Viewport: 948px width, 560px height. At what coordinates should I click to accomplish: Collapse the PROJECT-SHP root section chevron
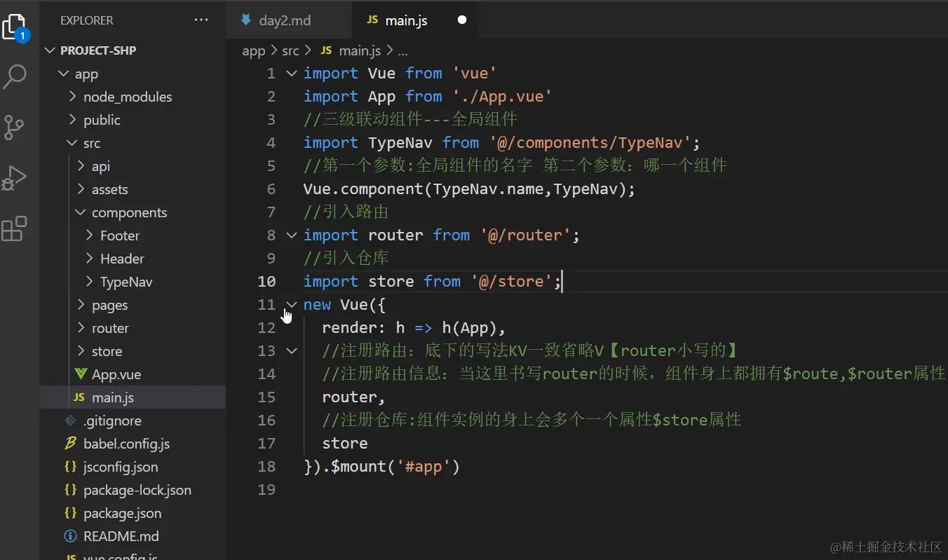[49, 50]
